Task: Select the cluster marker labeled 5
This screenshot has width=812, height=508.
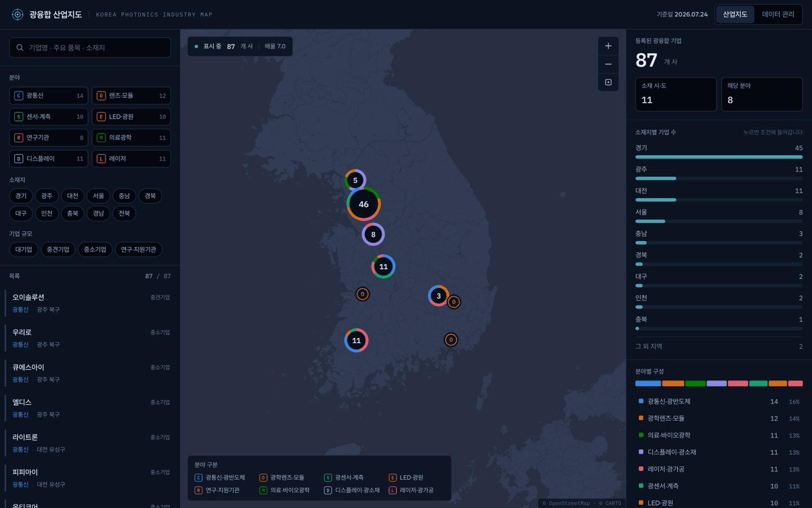Action: (355, 181)
